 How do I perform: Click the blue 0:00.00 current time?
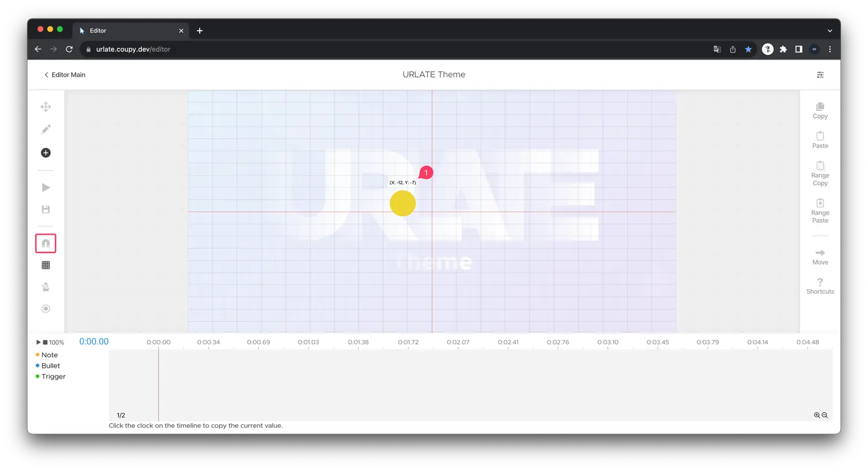(x=94, y=342)
